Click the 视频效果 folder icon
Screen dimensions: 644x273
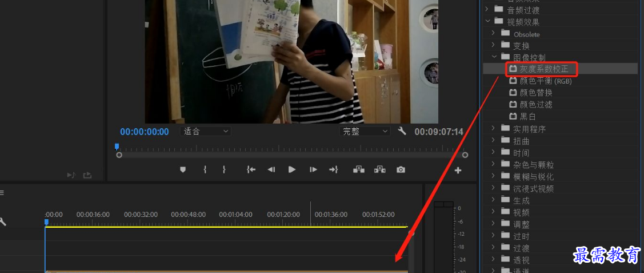coord(499,21)
